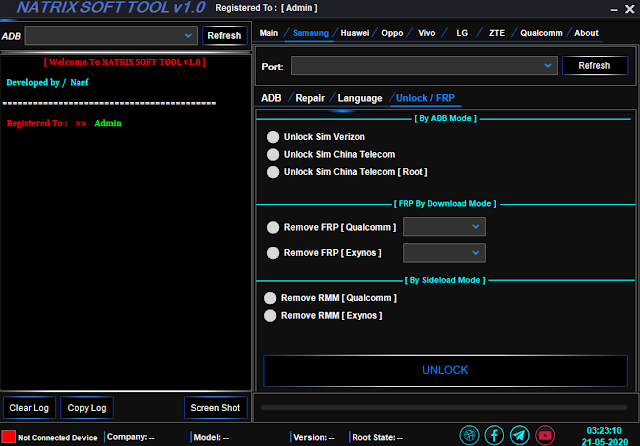Switch to the ZTE tab

pos(497,33)
